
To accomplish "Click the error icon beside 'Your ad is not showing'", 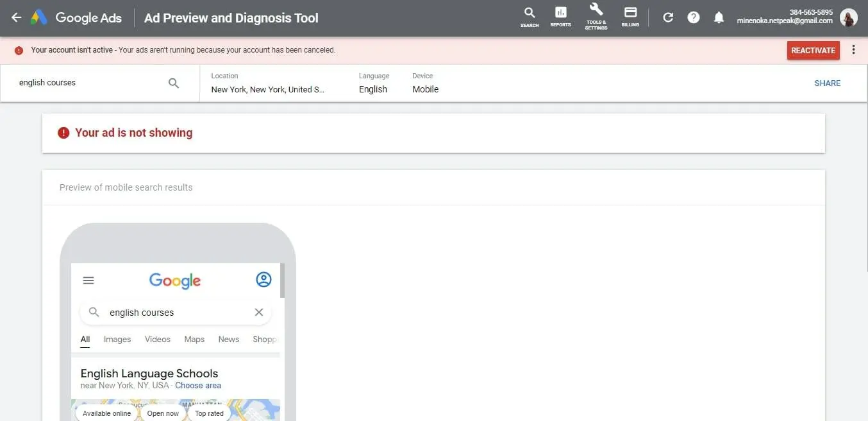I will coord(63,133).
